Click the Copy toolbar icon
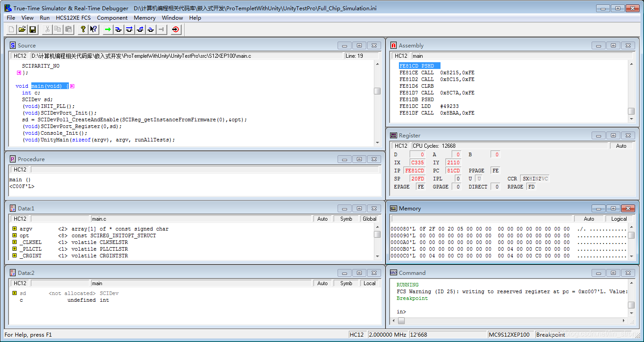This screenshot has width=644, height=342. [58, 30]
